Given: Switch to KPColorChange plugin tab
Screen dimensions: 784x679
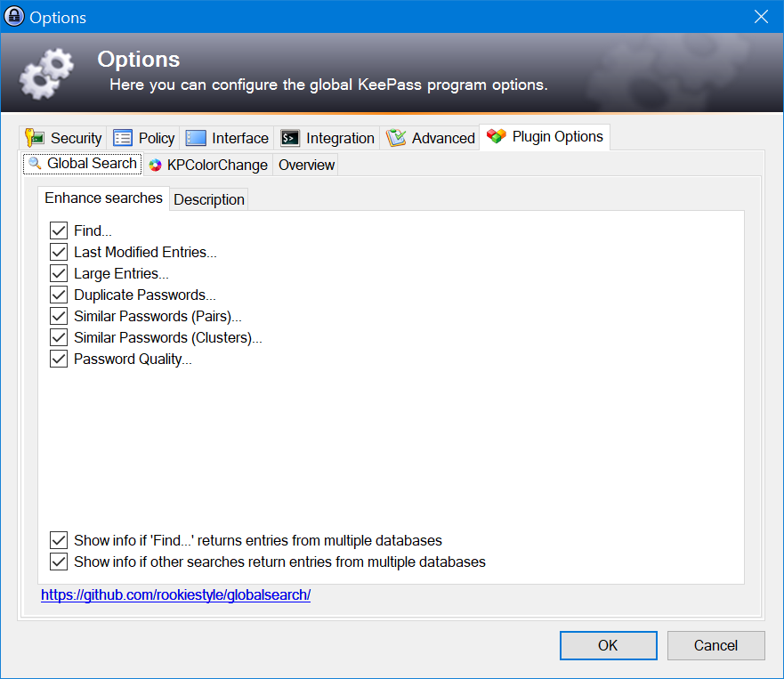Looking at the screenshot, I should 208,165.
